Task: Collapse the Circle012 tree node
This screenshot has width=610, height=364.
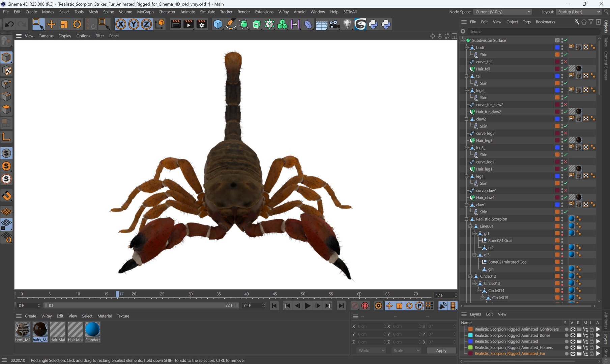Action: [470, 276]
